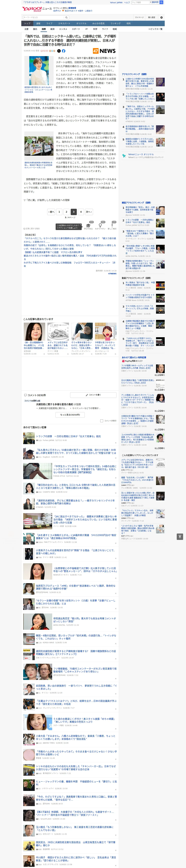Open the settings gear icon
Viewport: 186px width, 868px height.
pyautogui.click(x=161, y=18)
